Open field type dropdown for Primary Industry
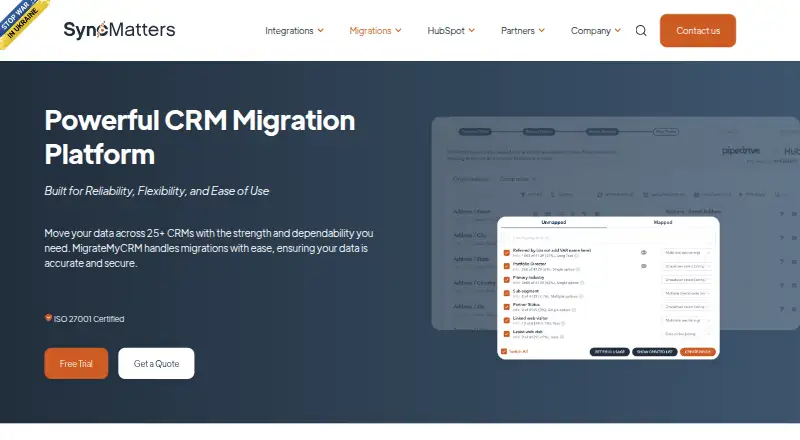800x440 pixels. point(687,280)
